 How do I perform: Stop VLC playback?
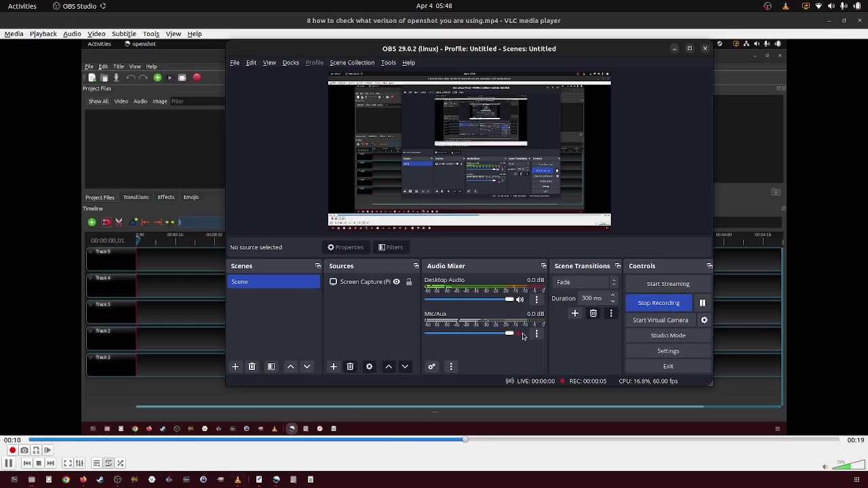(39, 463)
